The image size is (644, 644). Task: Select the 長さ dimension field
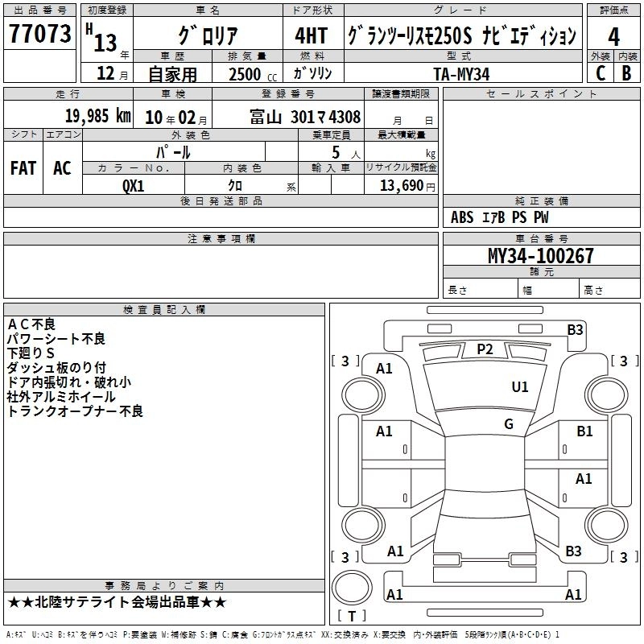point(480,290)
